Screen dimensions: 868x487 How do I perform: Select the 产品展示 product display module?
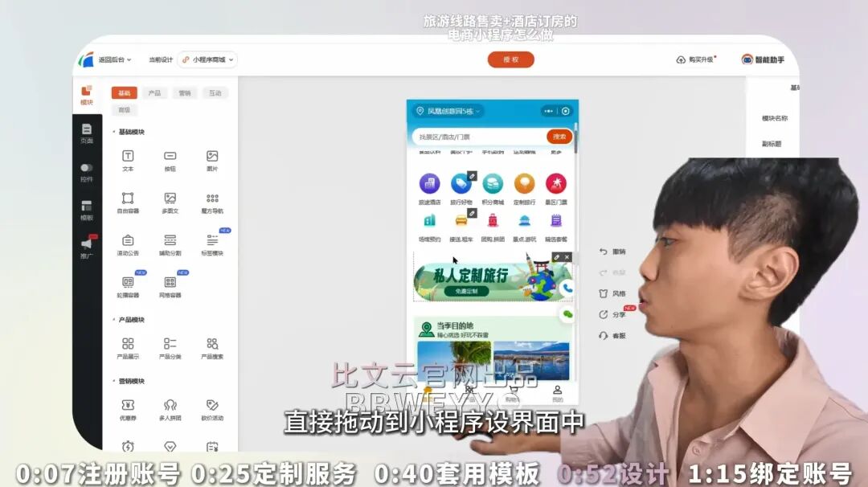[x=128, y=348]
